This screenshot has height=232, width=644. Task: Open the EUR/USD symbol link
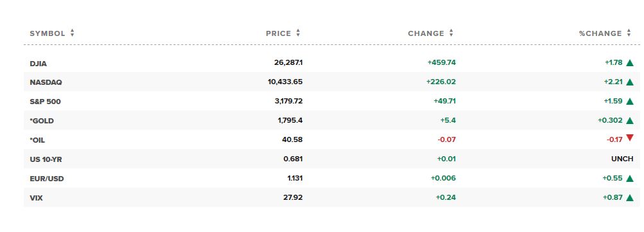(x=46, y=179)
